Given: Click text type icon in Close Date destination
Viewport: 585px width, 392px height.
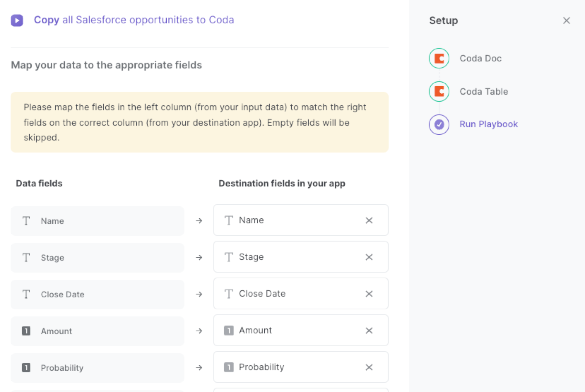Looking at the screenshot, I should [229, 294].
